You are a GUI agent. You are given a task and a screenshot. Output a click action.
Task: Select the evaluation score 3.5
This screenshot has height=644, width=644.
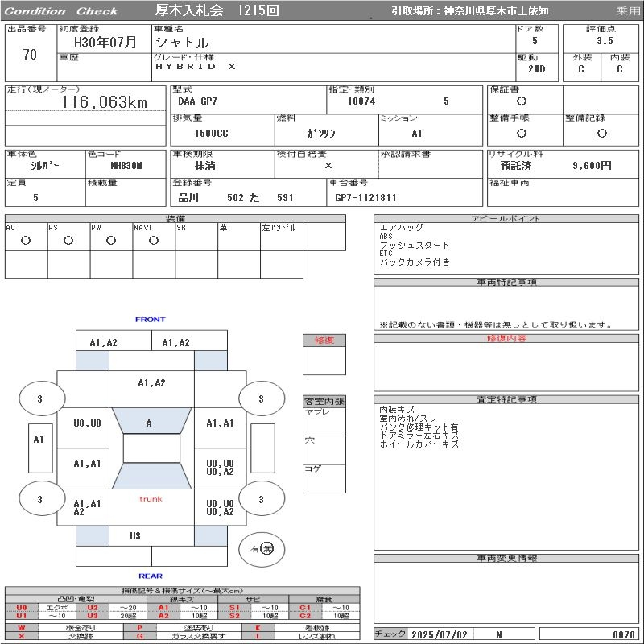605,41
